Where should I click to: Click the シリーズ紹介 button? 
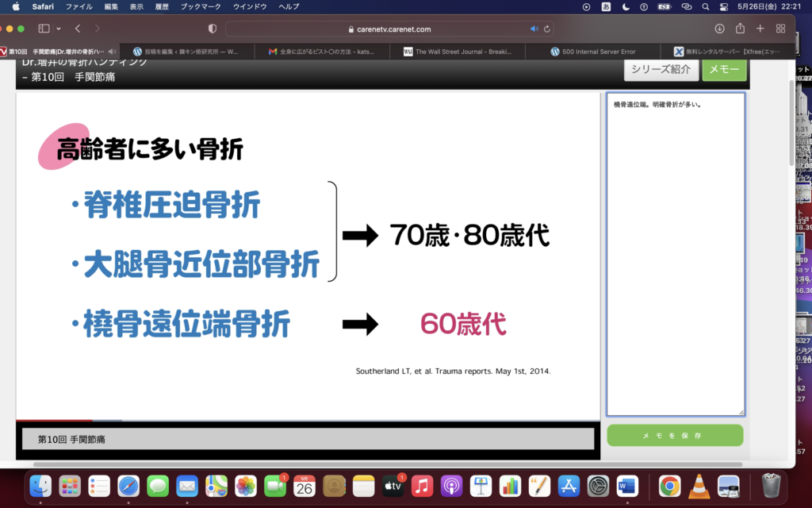pyautogui.click(x=661, y=70)
